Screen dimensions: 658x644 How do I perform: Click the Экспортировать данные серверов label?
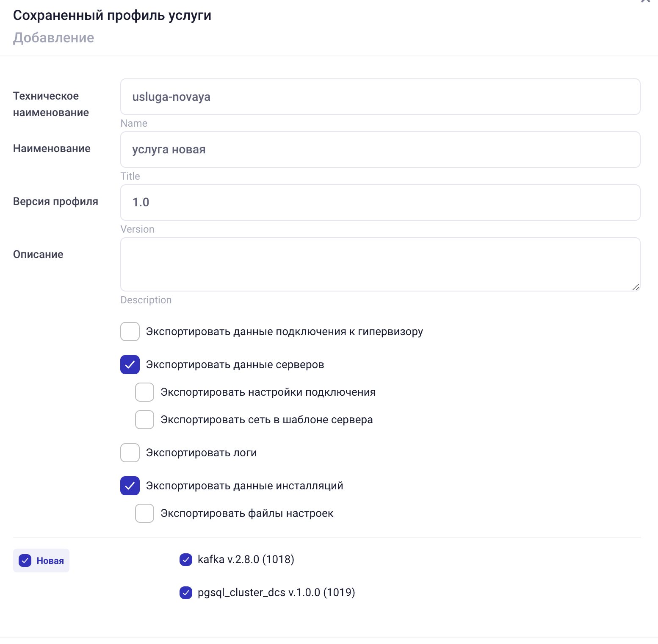235,365
